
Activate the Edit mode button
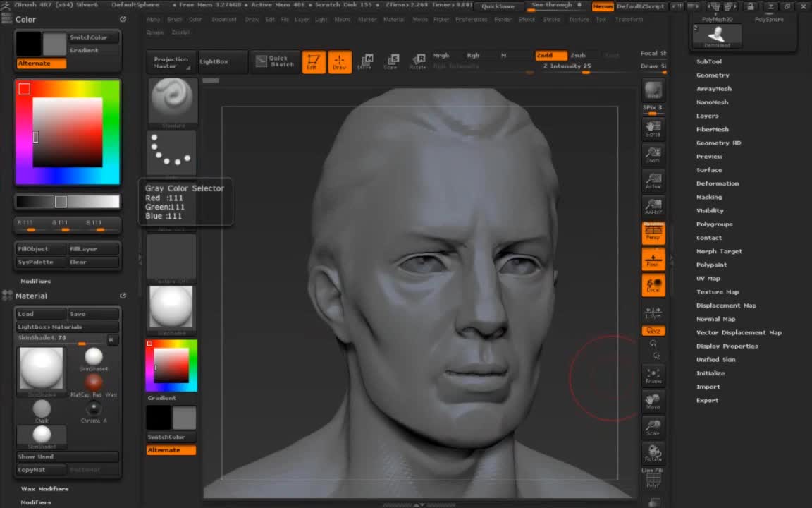[313, 62]
